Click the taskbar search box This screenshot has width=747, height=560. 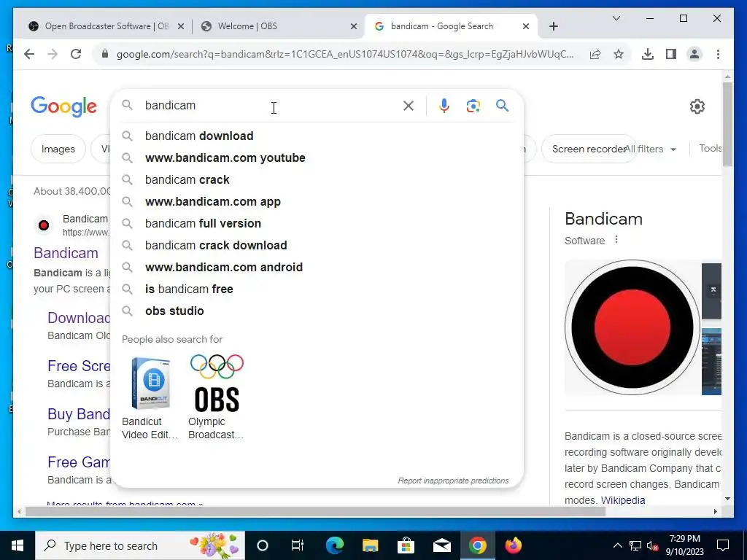[x=140, y=545]
